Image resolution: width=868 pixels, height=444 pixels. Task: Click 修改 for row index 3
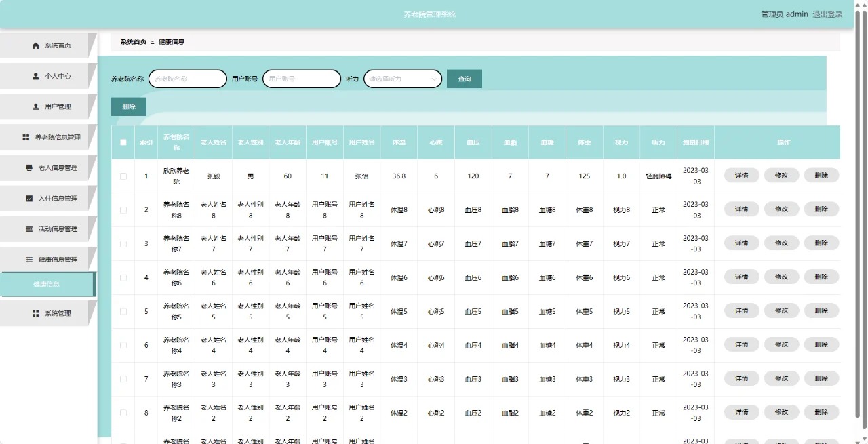(x=782, y=243)
